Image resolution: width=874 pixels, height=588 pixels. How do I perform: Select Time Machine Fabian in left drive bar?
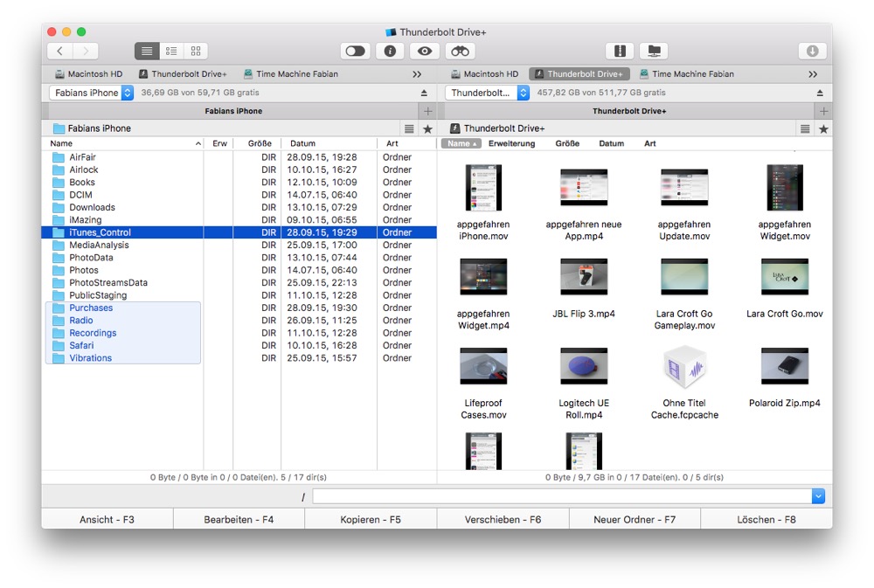point(291,74)
